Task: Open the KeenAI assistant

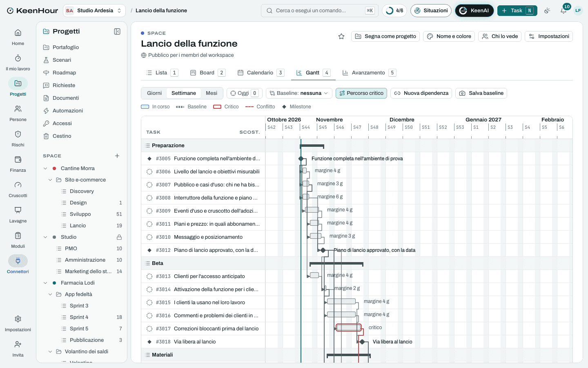Action: [x=474, y=11]
